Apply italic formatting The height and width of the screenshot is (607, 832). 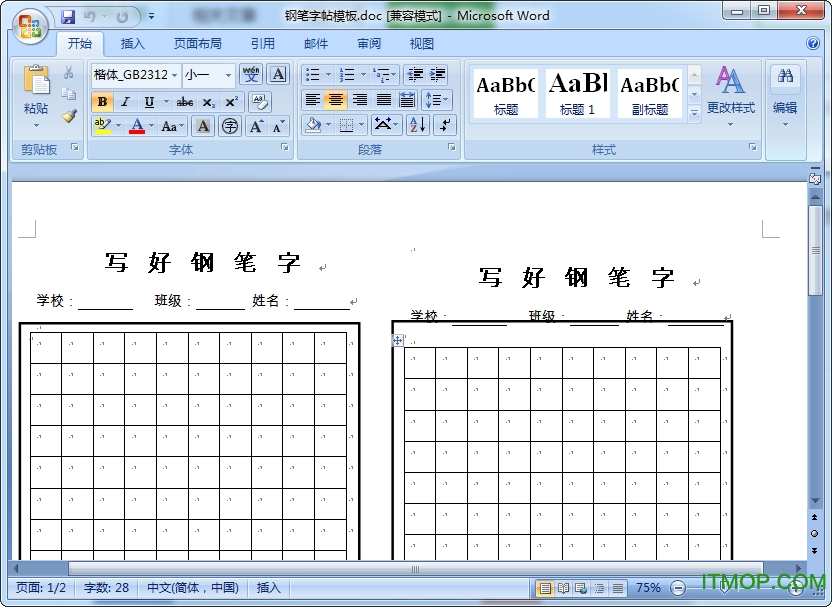[125, 101]
